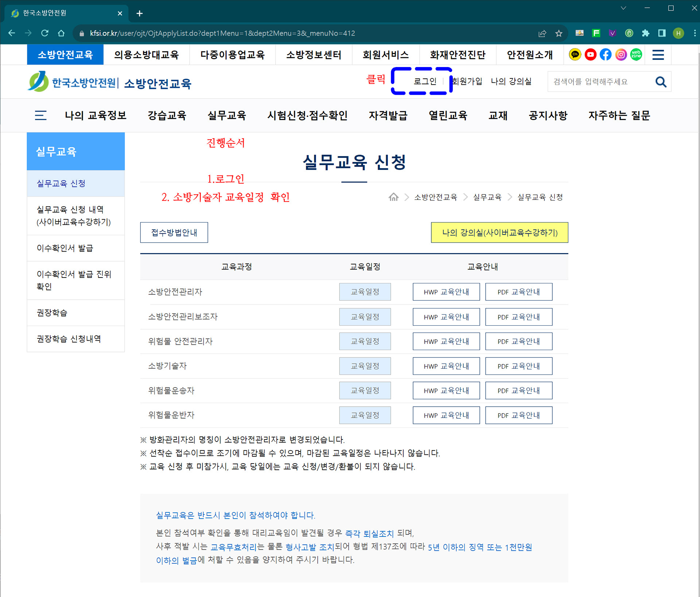Open the KakaoTalk channel icon
700x597 pixels.
point(575,55)
